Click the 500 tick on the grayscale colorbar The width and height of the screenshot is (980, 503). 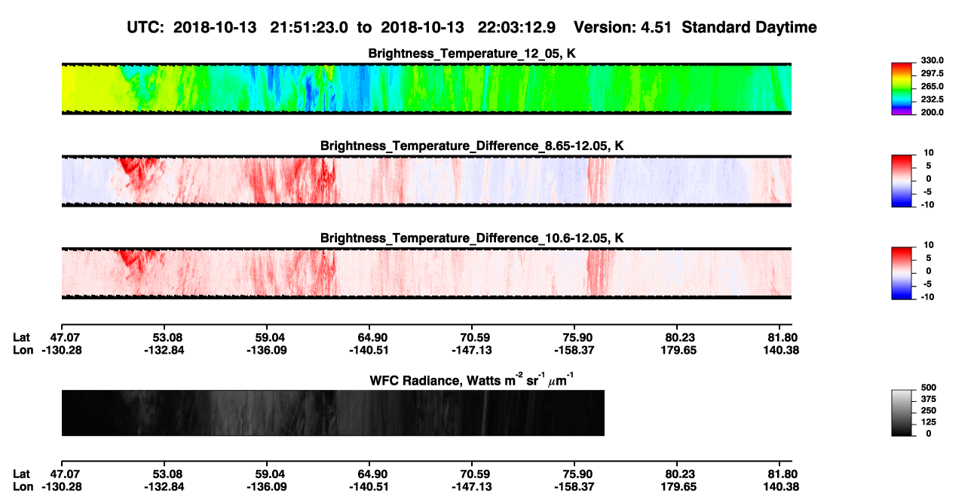click(x=929, y=388)
